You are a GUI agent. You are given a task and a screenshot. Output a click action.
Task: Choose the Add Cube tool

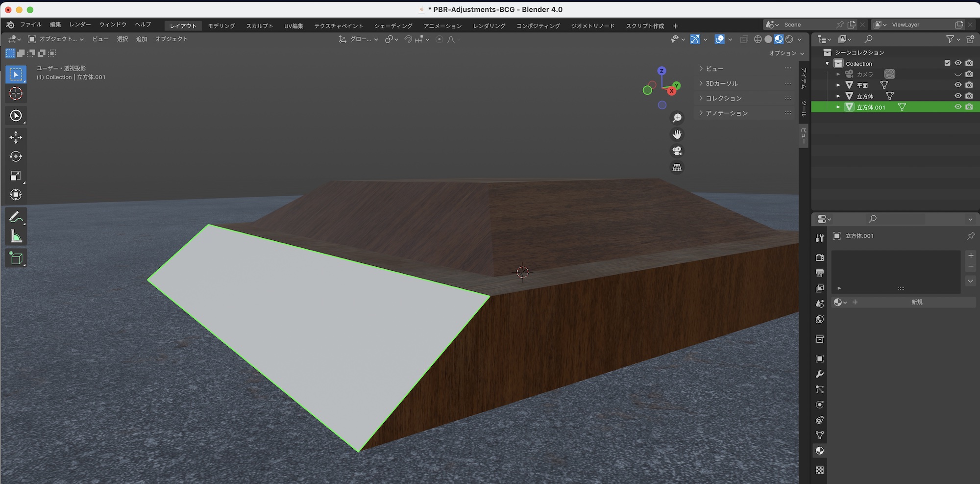16,258
